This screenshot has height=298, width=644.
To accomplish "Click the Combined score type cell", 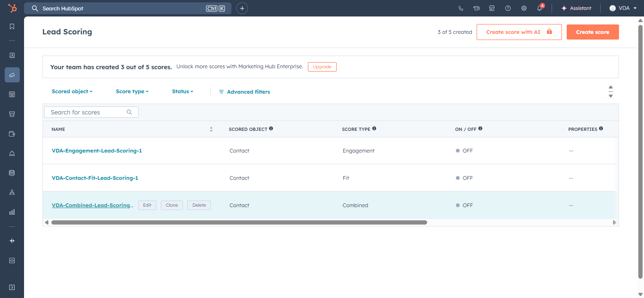I will [355, 205].
